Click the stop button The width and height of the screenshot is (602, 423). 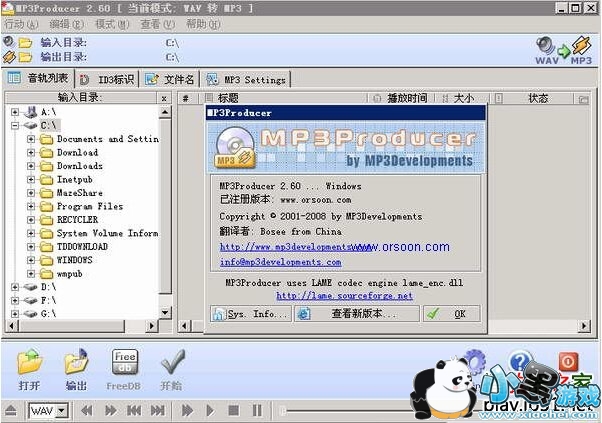pos(233,411)
